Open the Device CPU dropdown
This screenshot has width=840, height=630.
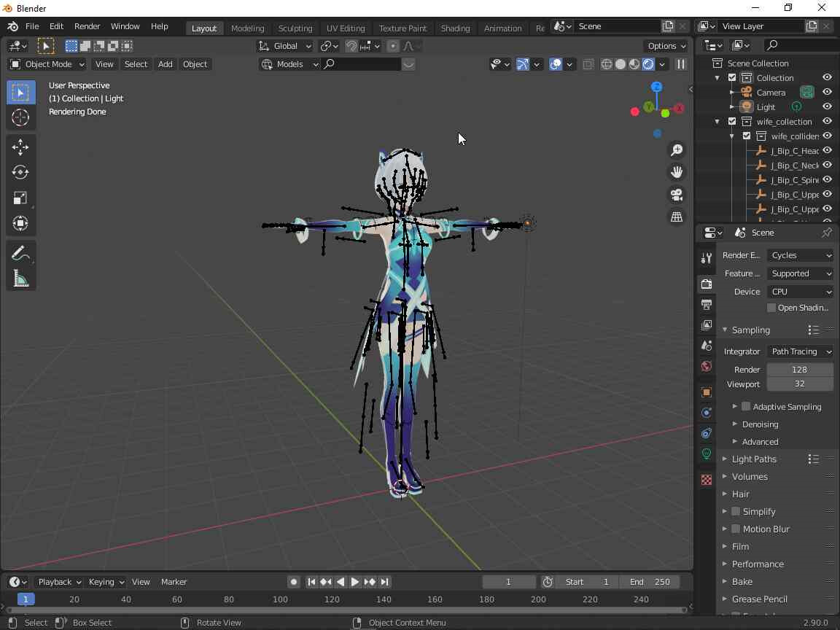(801, 292)
